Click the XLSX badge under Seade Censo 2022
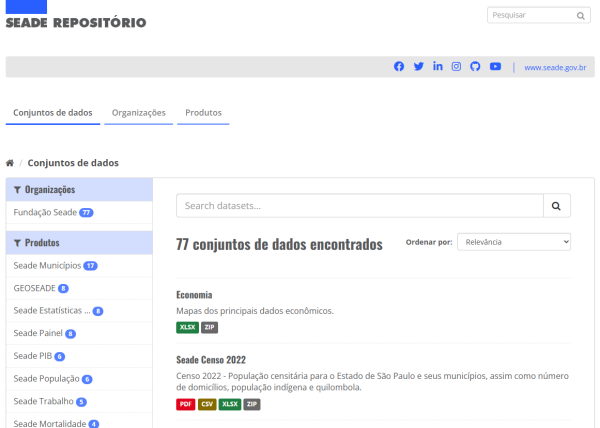 (230, 404)
